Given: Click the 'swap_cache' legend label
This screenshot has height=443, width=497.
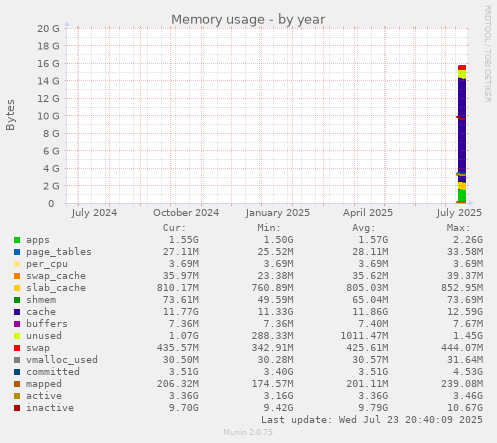Looking at the screenshot, I should [x=56, y=276].
